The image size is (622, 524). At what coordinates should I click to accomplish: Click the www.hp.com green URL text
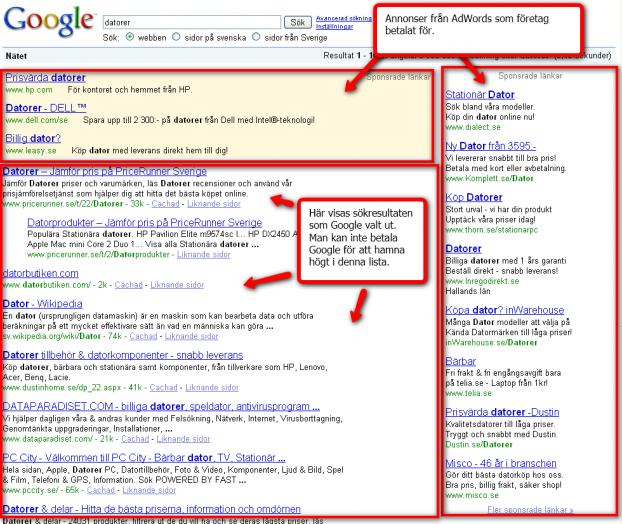pyautogui.click(x=29, y=90)
